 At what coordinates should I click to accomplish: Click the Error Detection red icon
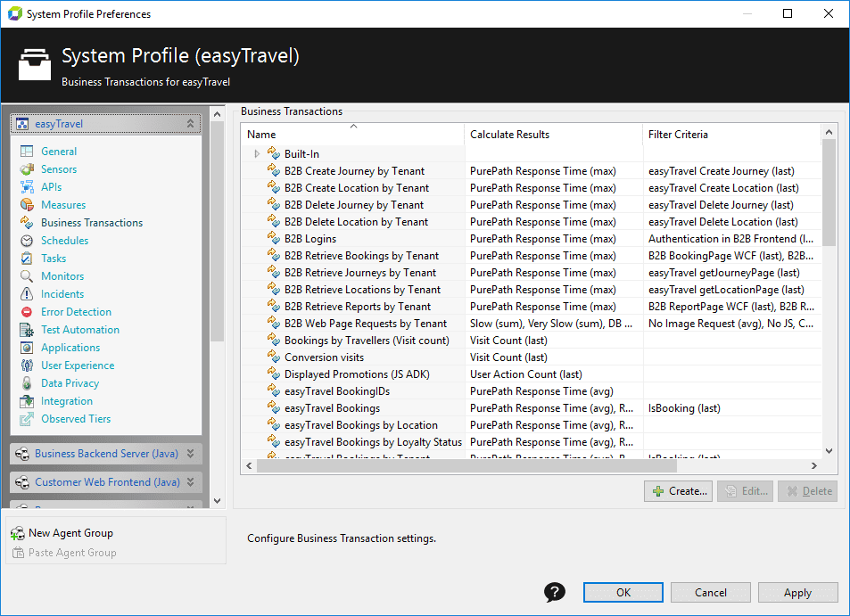pos(27,312)
